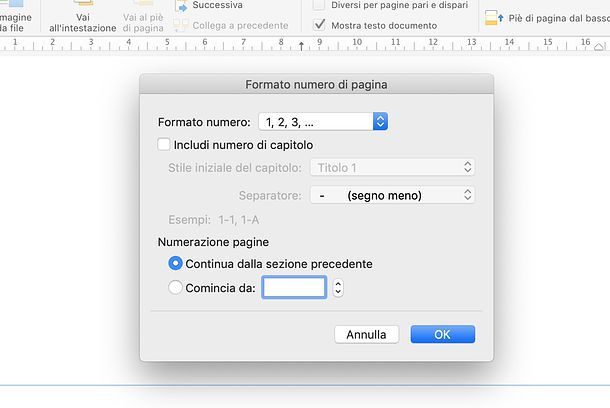Confirm the dialog with OK
The image size is (610, 408).
click(443, 334)
